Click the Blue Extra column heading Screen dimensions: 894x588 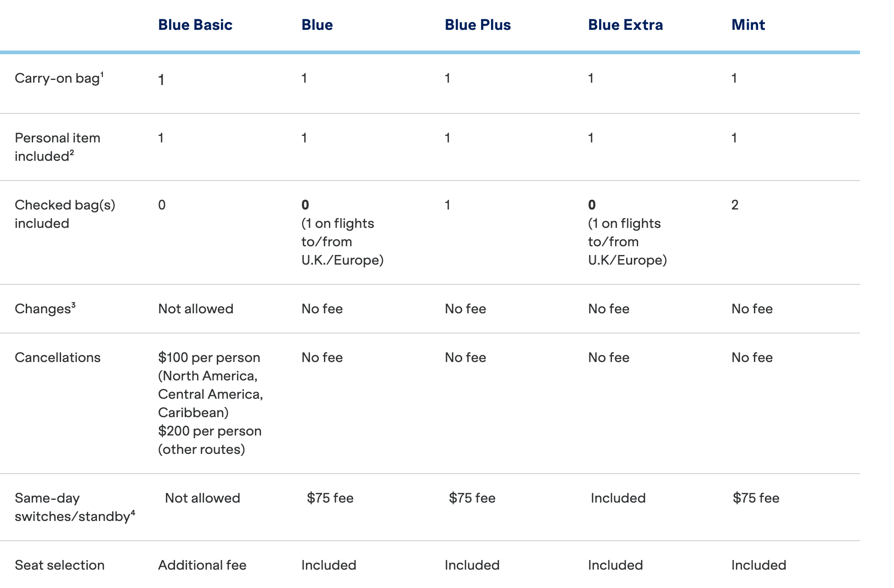(625, 25)
